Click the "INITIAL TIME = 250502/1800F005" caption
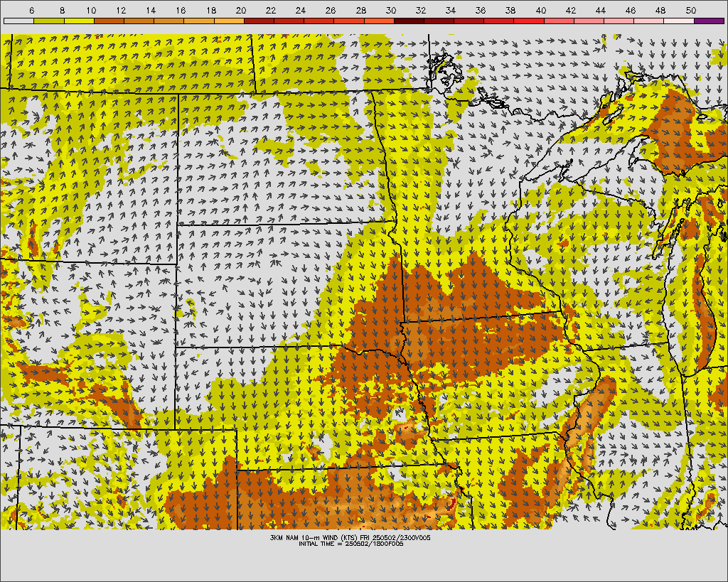728x582 pixels. click(x=351, y=544)
